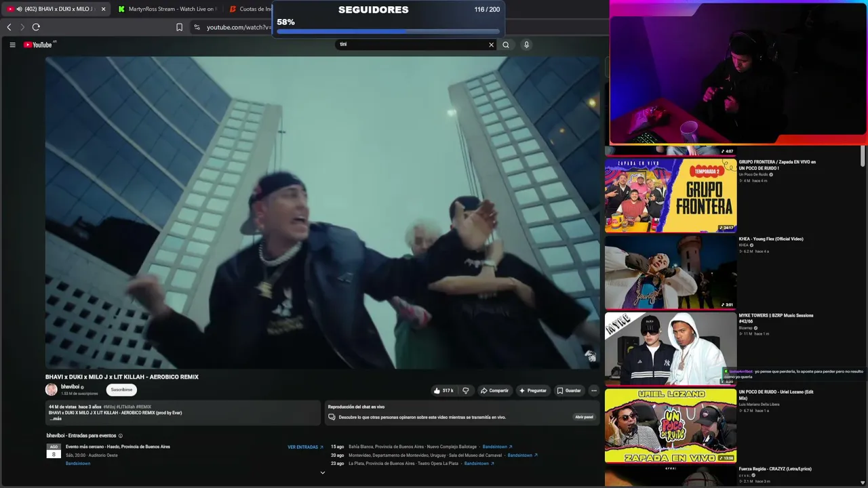868x488 pixels.
Task: Like the video with 517 k likes
Action: click(444, 390)
